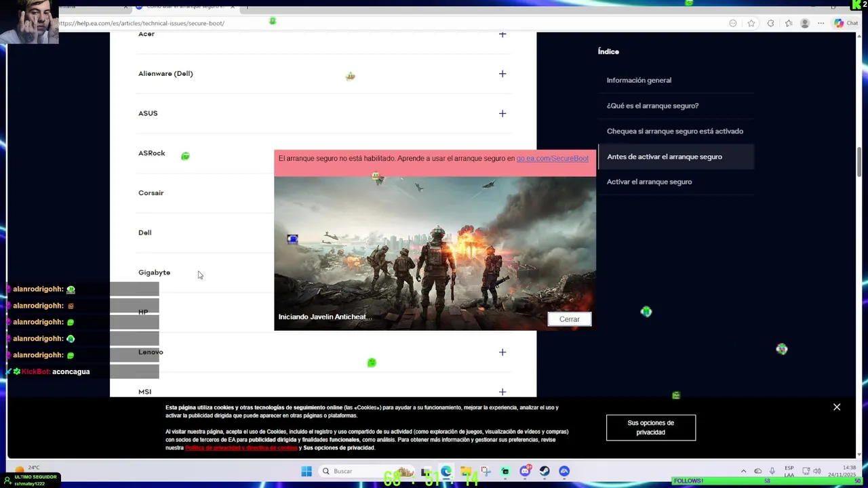Open the reader feedback face icon in address bar
Viewport: 868px width, 488px height.
733,23
